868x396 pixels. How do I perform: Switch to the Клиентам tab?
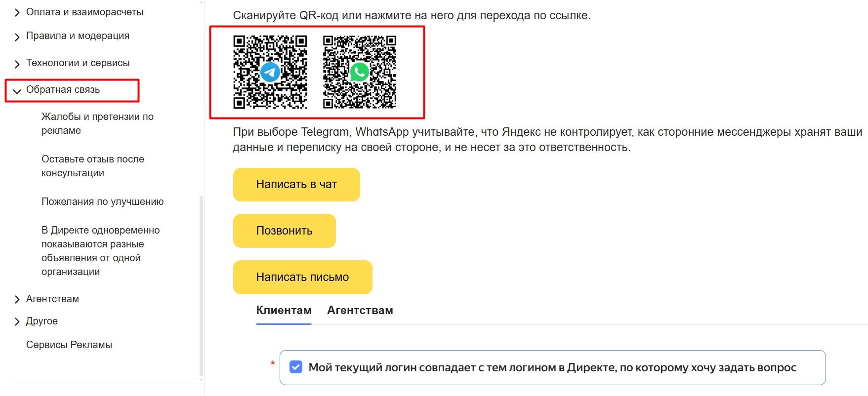pyautogui.click(x=284, y=310)
